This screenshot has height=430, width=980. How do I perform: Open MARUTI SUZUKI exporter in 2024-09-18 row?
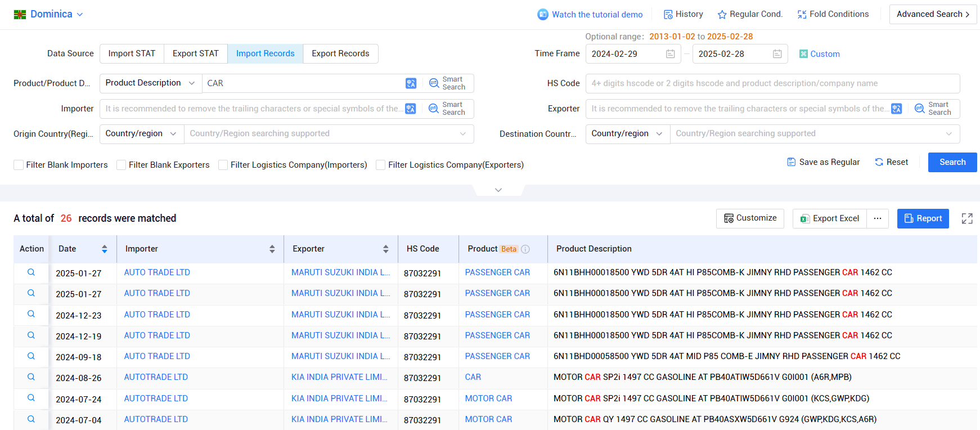(x=340, y=356)
